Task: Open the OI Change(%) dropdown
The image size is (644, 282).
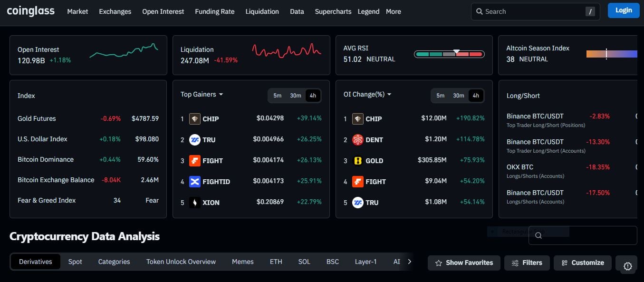Action: point(367,94)
